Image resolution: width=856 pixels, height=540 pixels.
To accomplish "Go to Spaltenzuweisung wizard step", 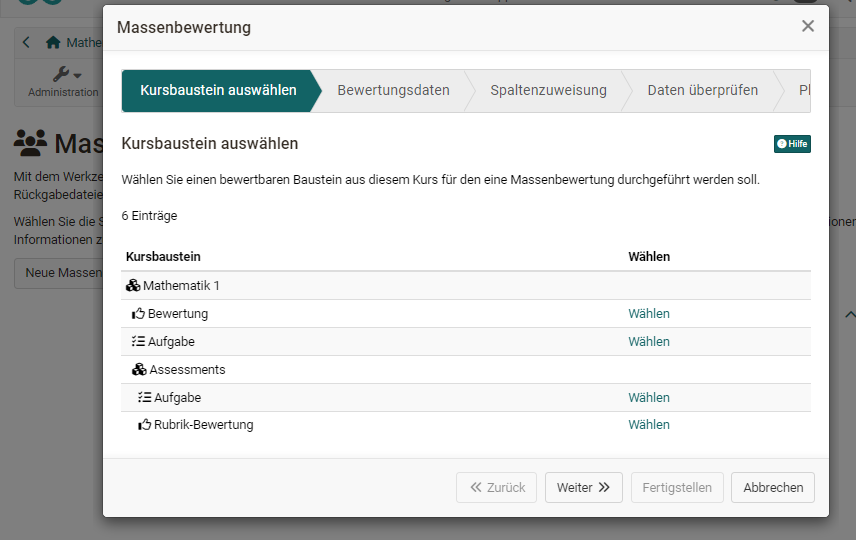I will click(548, 91).
